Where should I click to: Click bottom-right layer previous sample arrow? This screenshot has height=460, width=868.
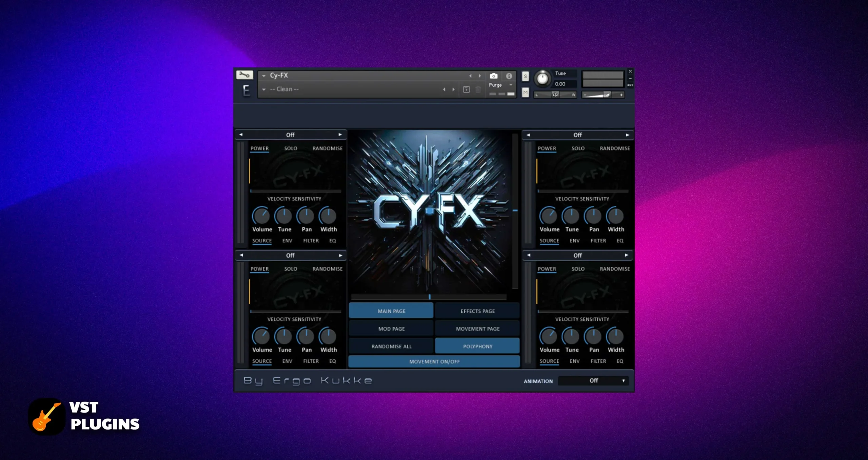click(x=529, y=255)
